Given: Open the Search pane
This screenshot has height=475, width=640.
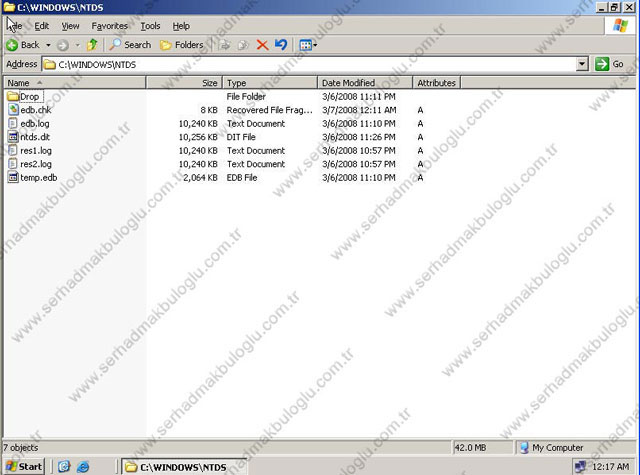Looking at the screenshot, I should tap(130, 44).
